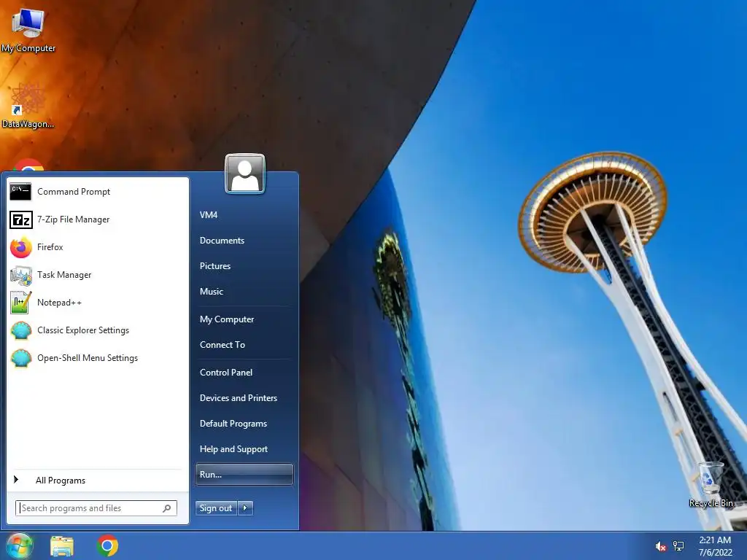Viewport: 747px width, 560px height.
Task: Open Task Manager icon in start menu
Action: tap(20, 275)
